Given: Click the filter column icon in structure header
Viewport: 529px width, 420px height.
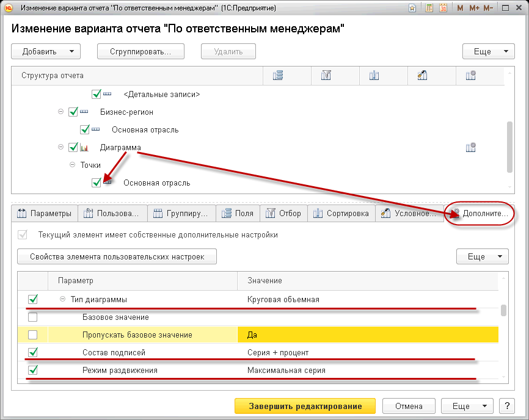Looking at the screenshot, I should (x=326, y=76).
